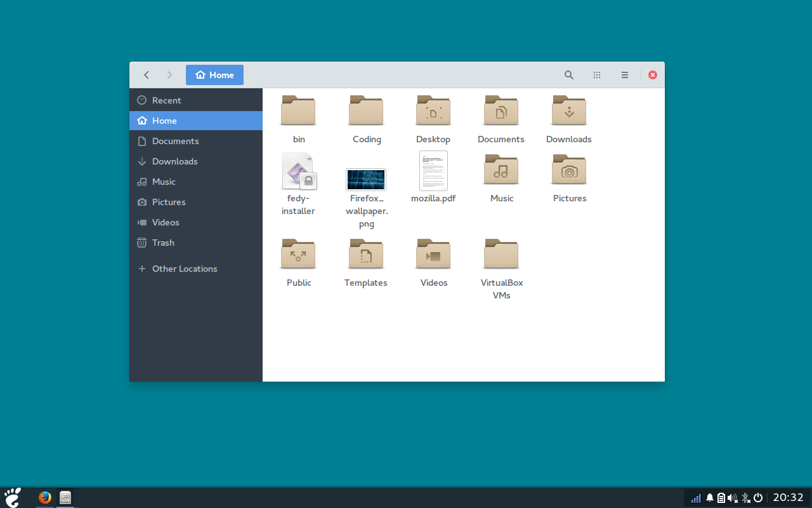Open search with the magnifier icon
812x508 pixels.
point(569,75)
